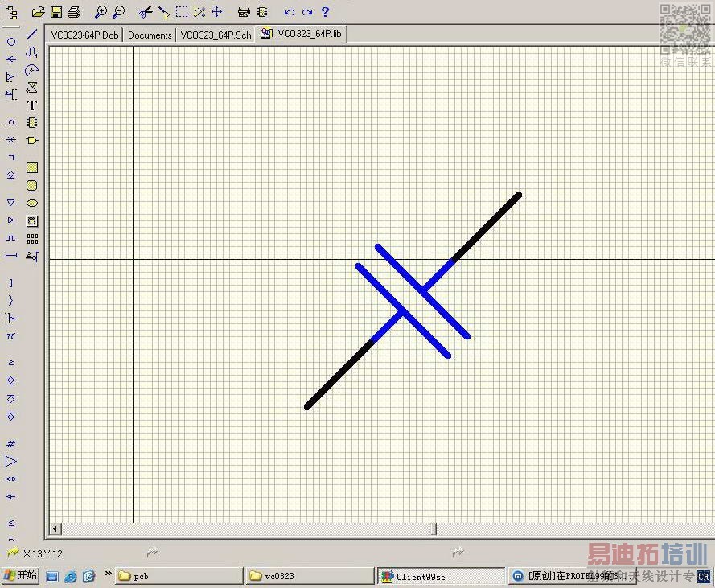
Task: Choose the high current right triangle symbol
Action: [11, 220]
